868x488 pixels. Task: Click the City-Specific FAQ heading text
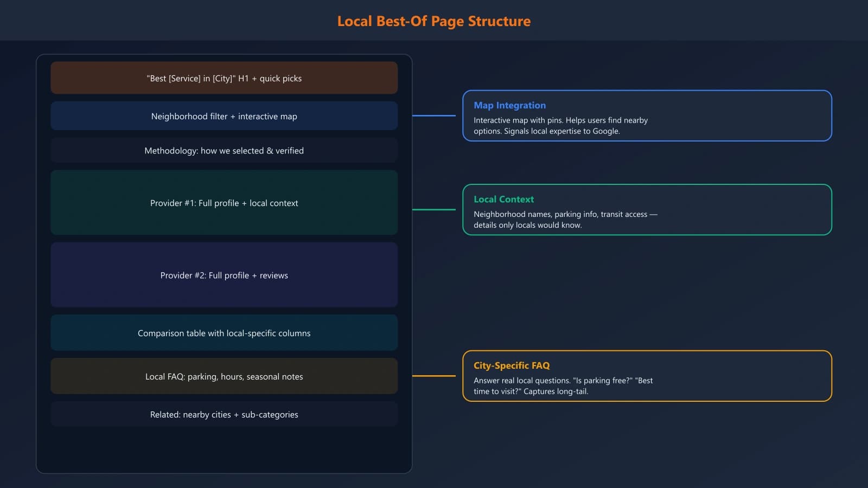click(x=511, y=365)
